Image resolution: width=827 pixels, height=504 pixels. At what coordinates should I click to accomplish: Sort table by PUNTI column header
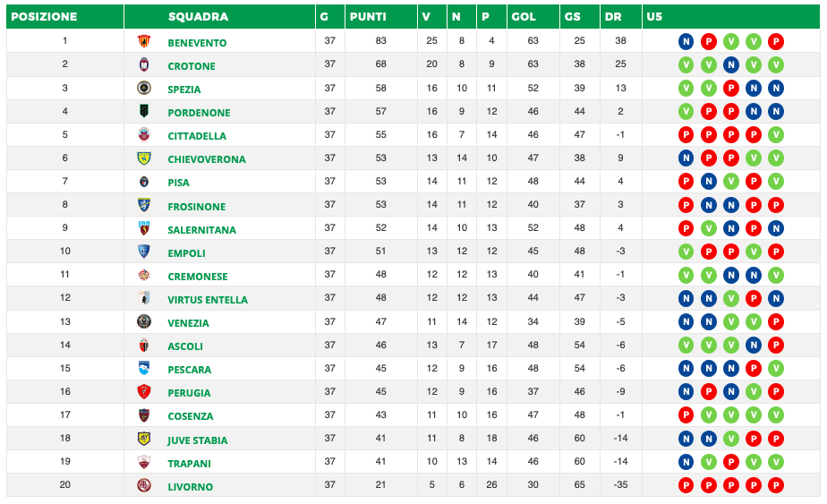tap(368, 17)
